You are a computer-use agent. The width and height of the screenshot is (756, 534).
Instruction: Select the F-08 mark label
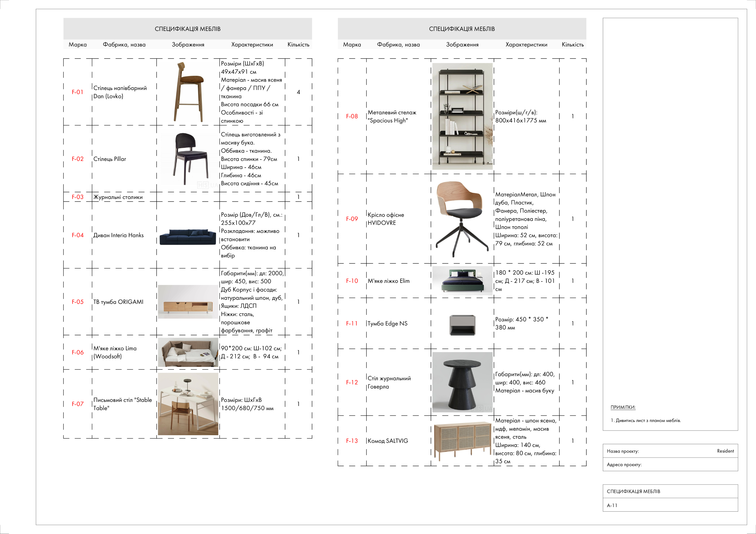352,116
